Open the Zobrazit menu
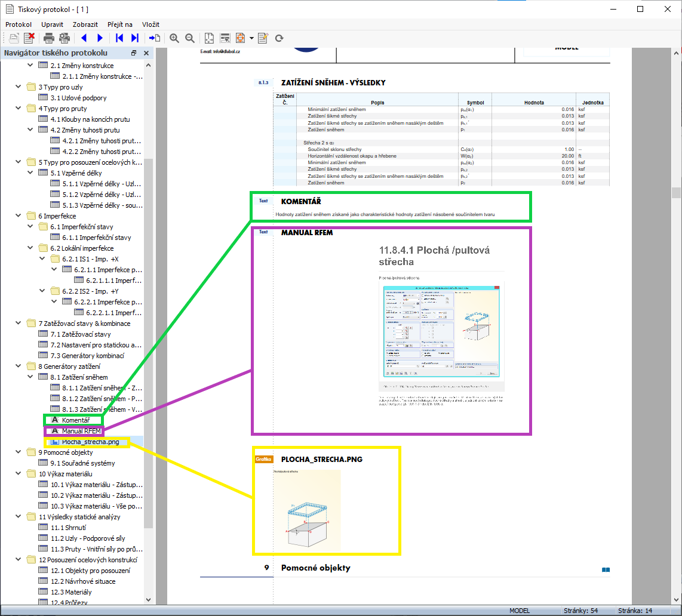This screenshot has height=616, width=682. 85,24
